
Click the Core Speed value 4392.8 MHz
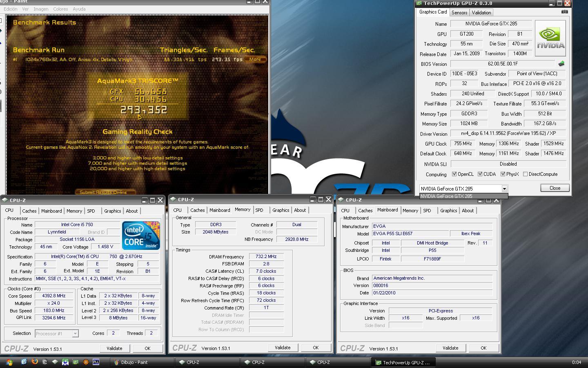point(54,296)
